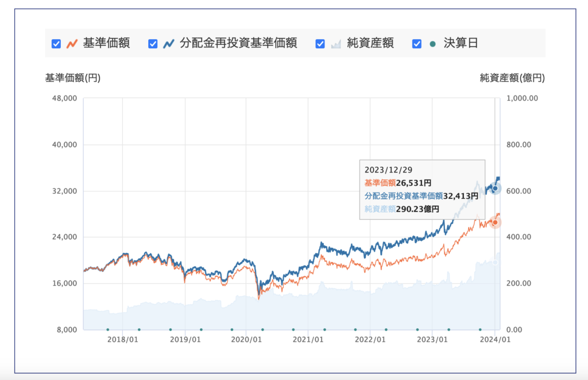The width and height of the screenshot is (588, 380).
Task: Click the highlighted orange data point marker
Action: coord(495,222)
